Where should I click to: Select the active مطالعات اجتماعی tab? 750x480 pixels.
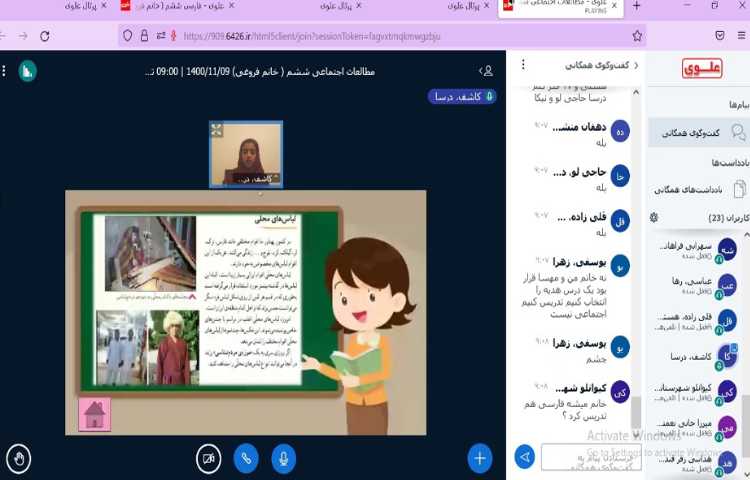pyautogui.click(x=560, y=7)
